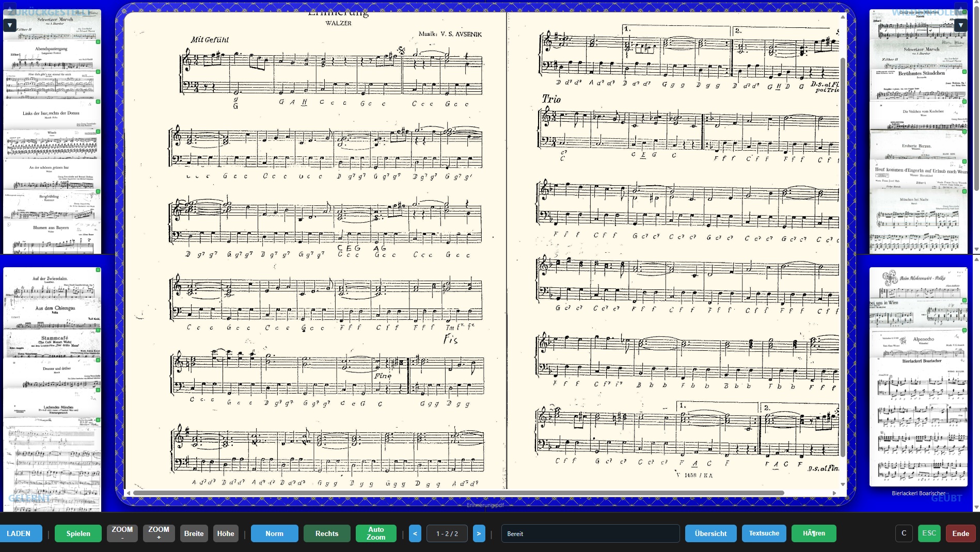Go to the previous page with '<'

coord(415,533)
